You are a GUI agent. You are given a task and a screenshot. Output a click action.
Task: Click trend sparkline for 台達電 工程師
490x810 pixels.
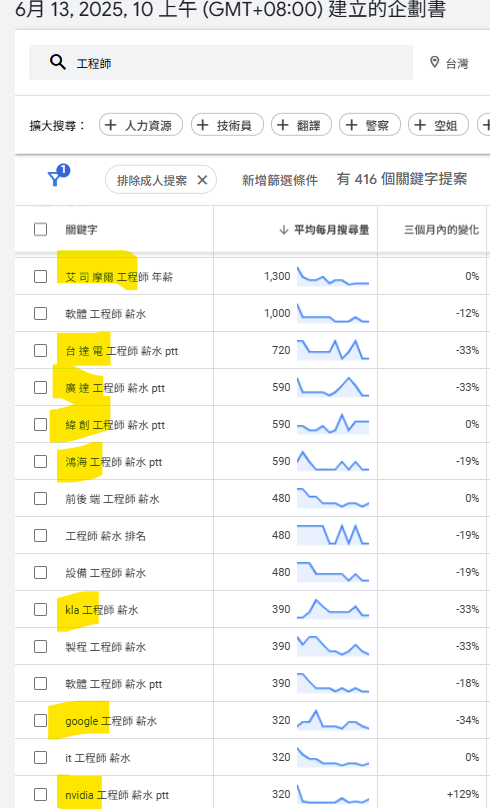333,350
